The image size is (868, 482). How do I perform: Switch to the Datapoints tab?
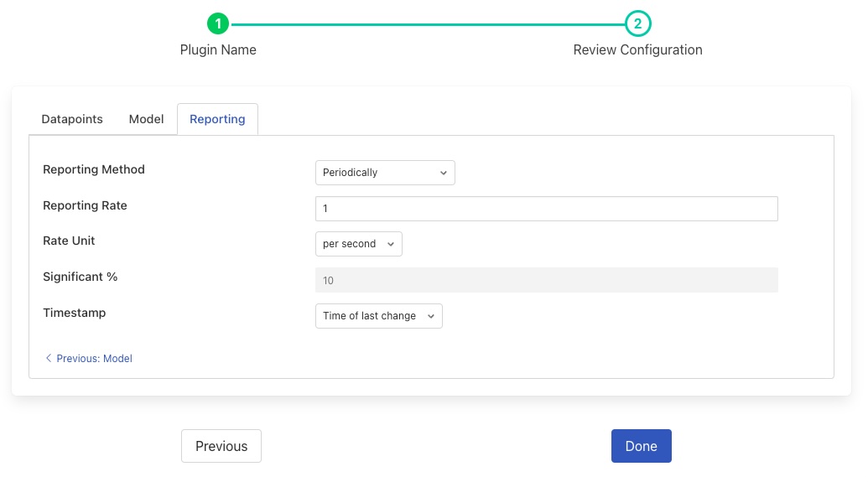pos(72,119)
